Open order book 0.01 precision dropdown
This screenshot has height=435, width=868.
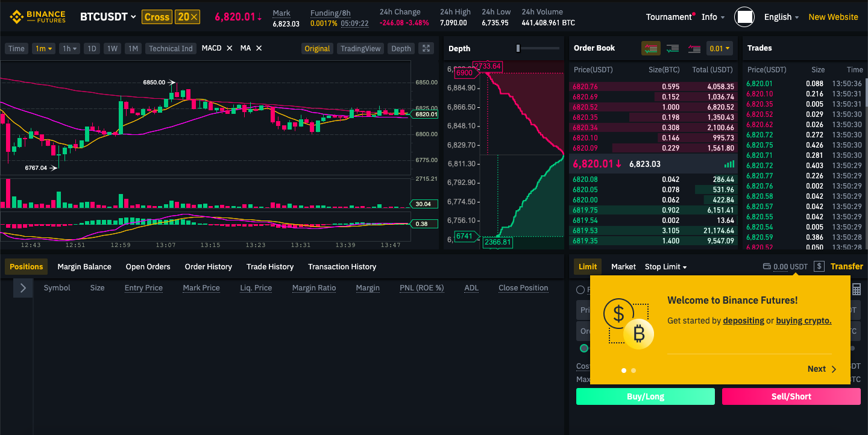(x=720, y=48)
